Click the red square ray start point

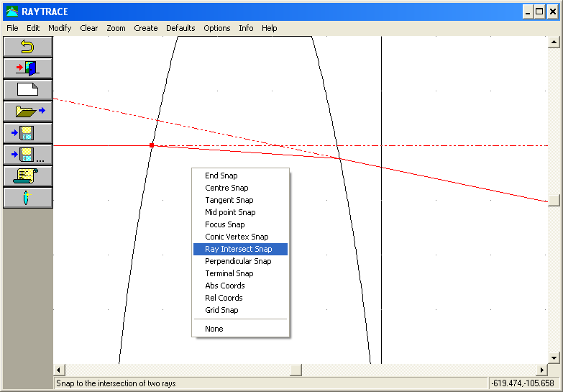pyautogui.click(x=152, y=145)
